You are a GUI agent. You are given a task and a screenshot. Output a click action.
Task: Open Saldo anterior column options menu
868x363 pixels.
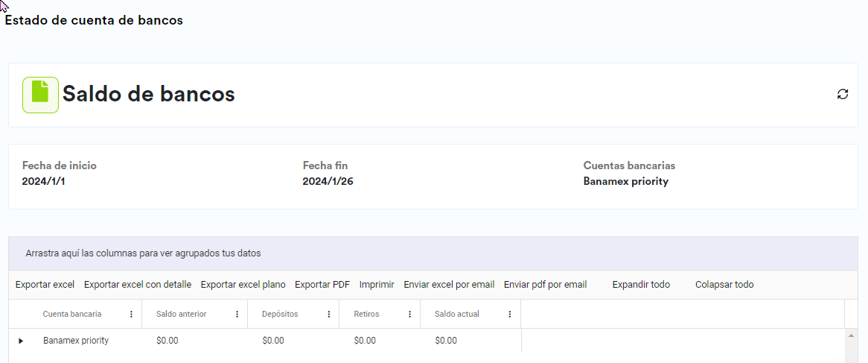[x=237, y=315]
